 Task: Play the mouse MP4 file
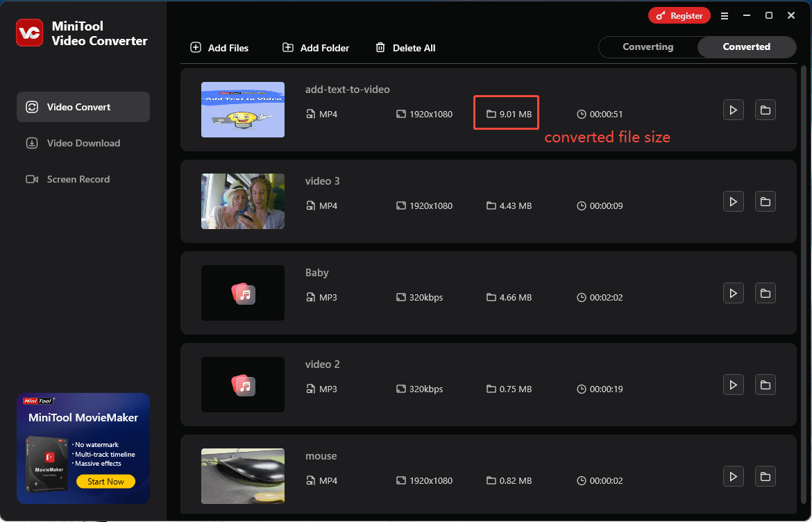click(x=734, y=476)
